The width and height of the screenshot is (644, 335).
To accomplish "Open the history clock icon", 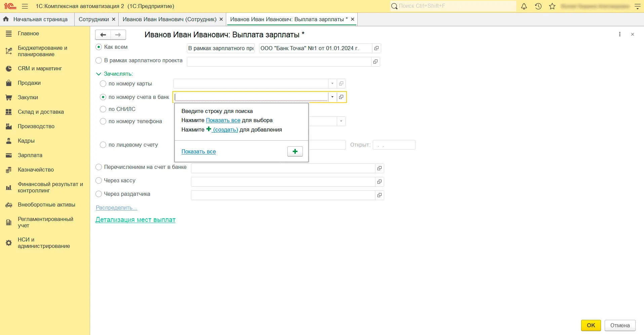I will tap(538, 6).
